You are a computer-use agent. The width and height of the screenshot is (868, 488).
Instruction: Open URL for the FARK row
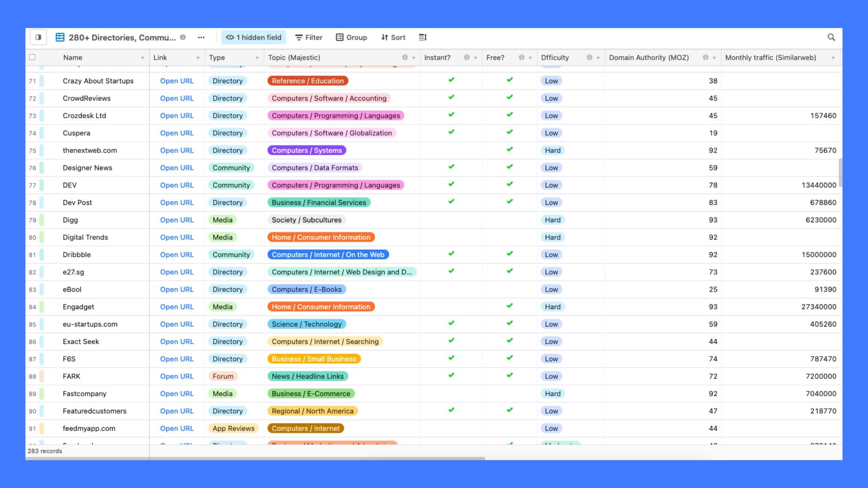(177, 376)
